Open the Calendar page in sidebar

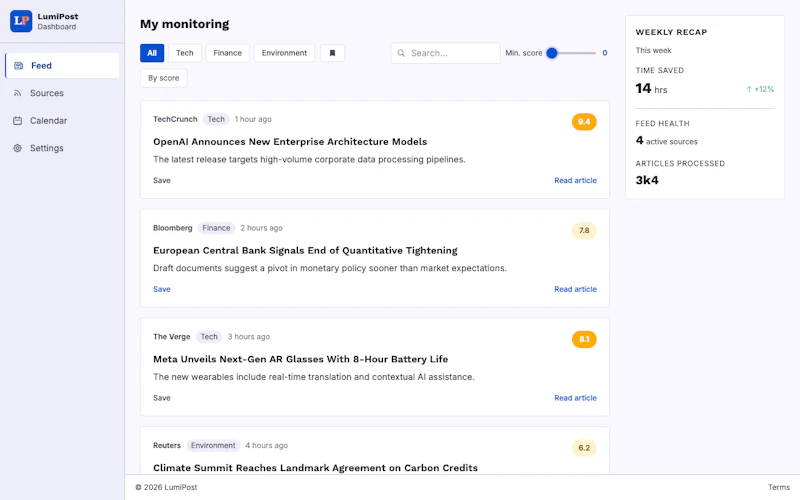[62, 120]
